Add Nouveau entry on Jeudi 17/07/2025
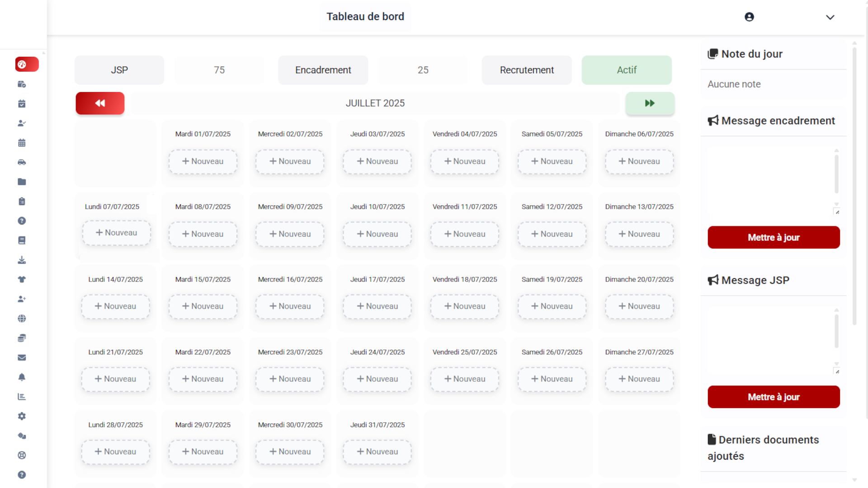Viewport: 868px width, 488px height. tap(377, 306)
